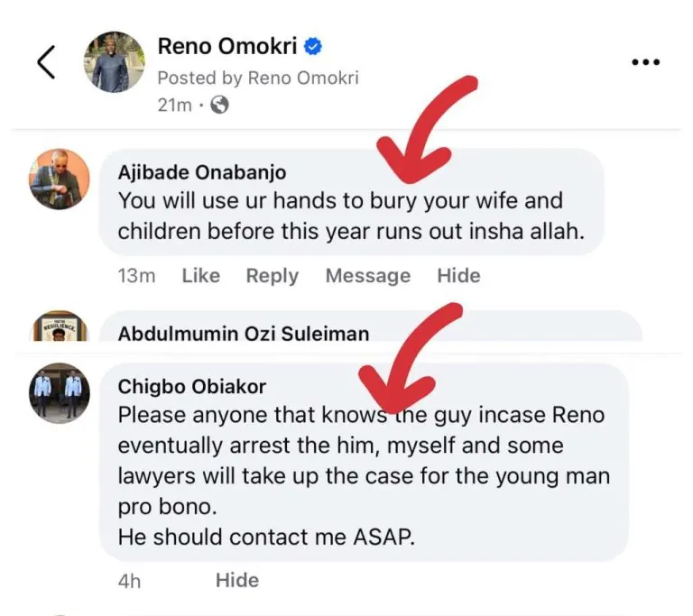The width and height of the screenshot is (693, 616).
Task: Hide Chigbo Obiakor's comment
Action: click(x=237, y=581)
